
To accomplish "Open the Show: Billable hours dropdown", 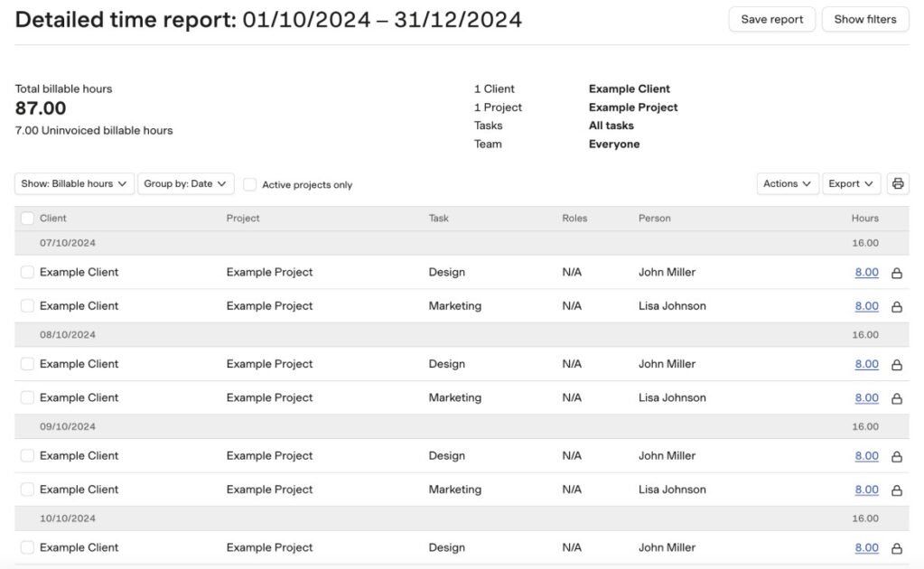I will (x=74, y=183).
